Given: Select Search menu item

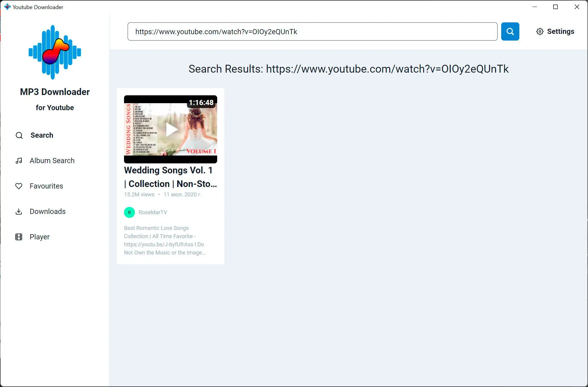Looking at the screenshot, I should (x=41, y=135).
